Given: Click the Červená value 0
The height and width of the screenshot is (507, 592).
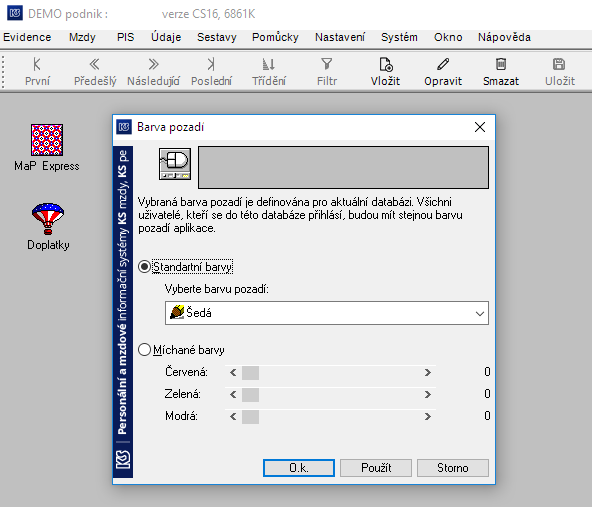Looking at the screenshot, I should 487,372.
